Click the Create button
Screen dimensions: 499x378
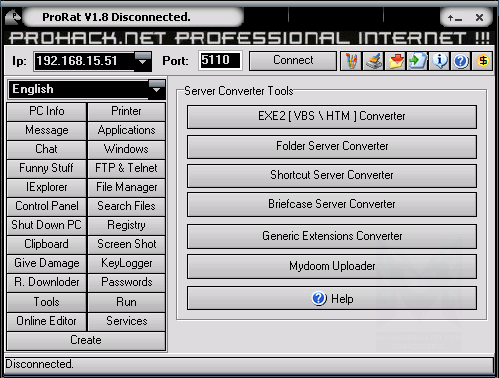(x=86, y=340)
